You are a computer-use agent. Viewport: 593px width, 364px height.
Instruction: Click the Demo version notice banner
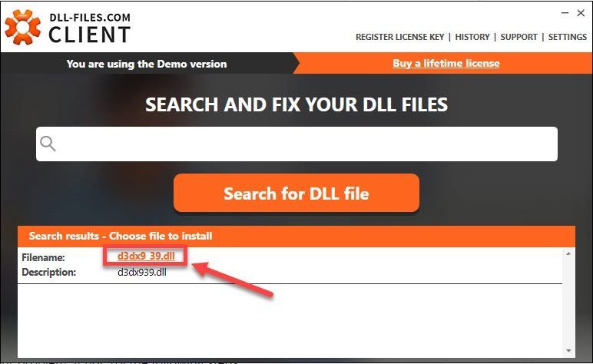147,64
